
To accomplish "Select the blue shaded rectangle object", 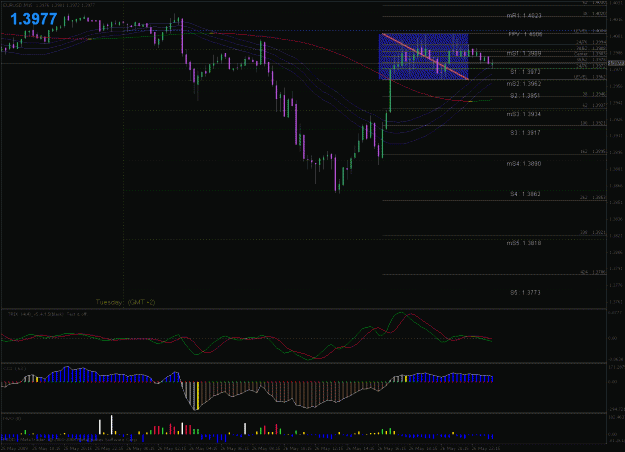I will 423,57.
